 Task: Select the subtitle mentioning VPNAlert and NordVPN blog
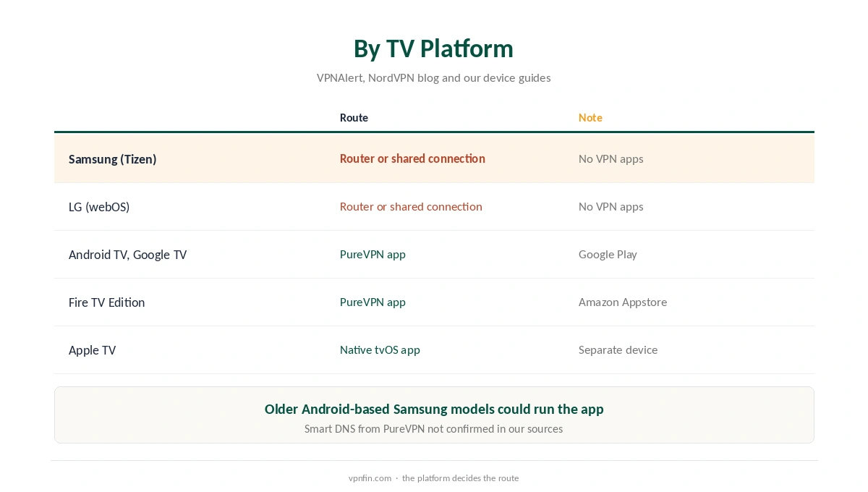pyautogui.click(x=433, y=77)
